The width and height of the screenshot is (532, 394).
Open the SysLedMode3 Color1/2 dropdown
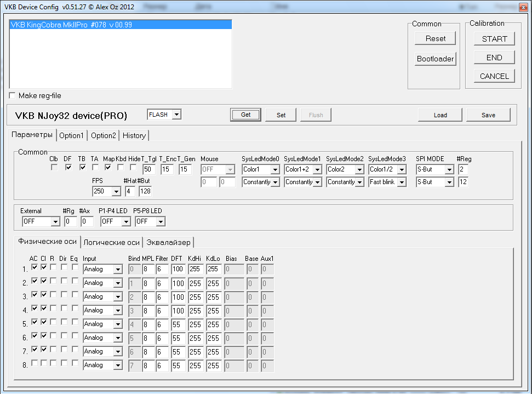[x=402, y=169]
